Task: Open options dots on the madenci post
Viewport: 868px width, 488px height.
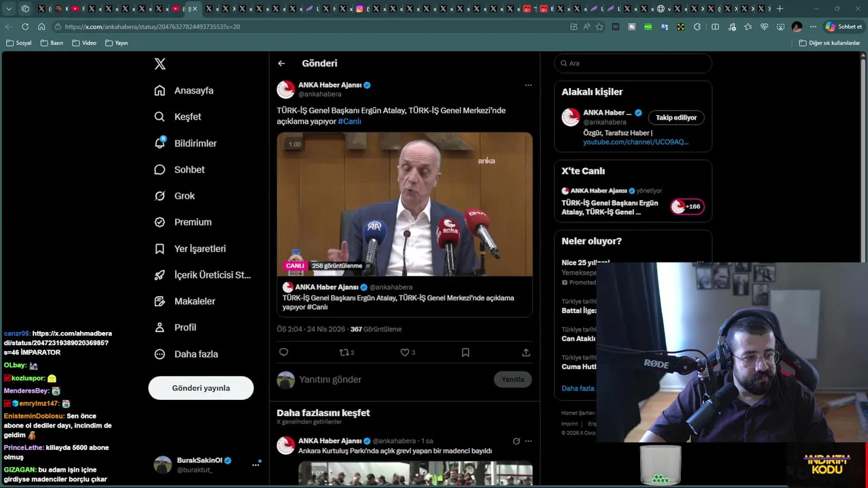Action: tap(528, 441)
